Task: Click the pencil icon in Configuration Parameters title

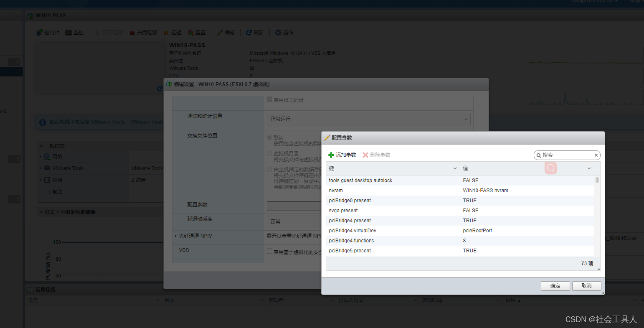Action: [327, 137]
